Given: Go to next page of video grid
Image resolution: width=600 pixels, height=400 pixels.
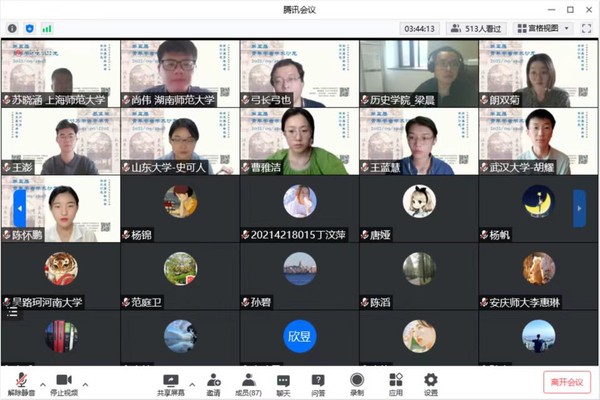Looking at the screenshot, I should pyautogui.click(x=579, y=208).
